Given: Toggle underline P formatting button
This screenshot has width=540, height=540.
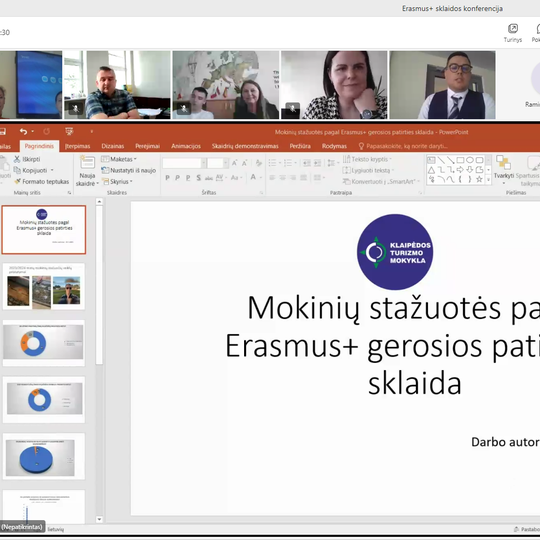Looking at the screenshot, I should click(188, 178).
